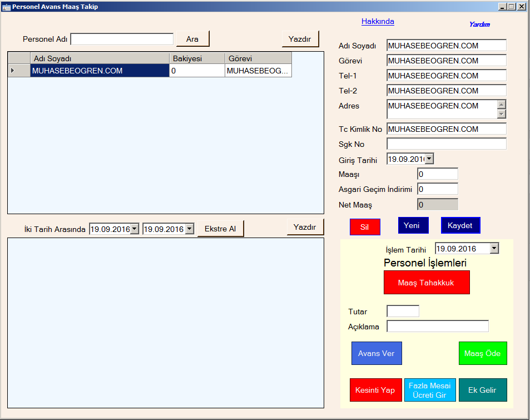This screenshot has width=530, height=420.
Task: Open the date dropdown left of Ekstre Al
Action: coord(190,229)
